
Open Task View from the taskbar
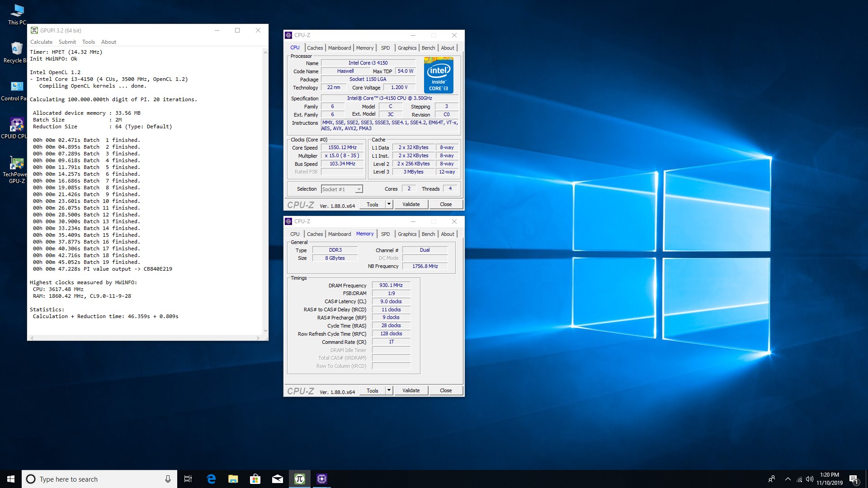[x=188, y=479]
